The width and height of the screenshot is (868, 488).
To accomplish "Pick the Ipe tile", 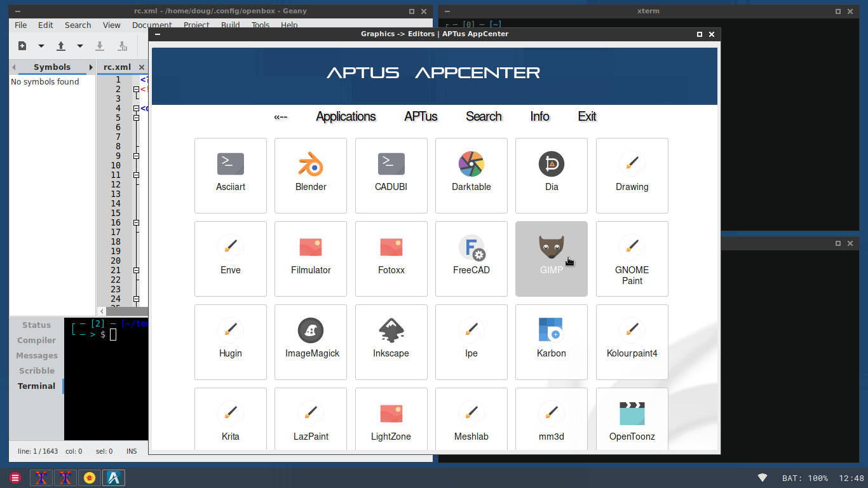I will point(471,342).
